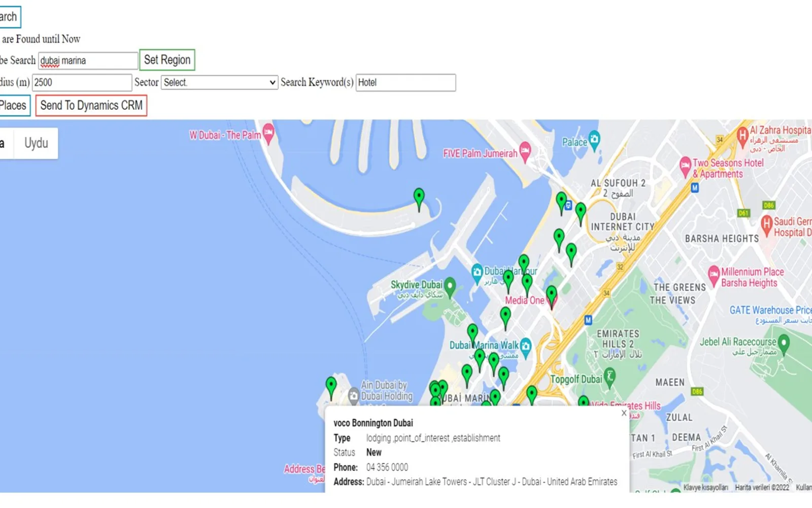This screenshot has width=812, height=508.
Task: Open the Topgolf Dubai golf icon
Action: point(610,377)
